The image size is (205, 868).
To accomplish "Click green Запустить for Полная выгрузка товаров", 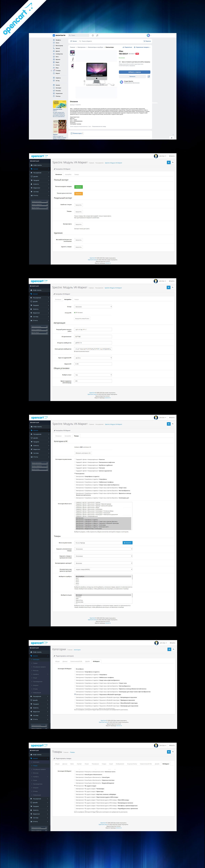I will (78, 187).
